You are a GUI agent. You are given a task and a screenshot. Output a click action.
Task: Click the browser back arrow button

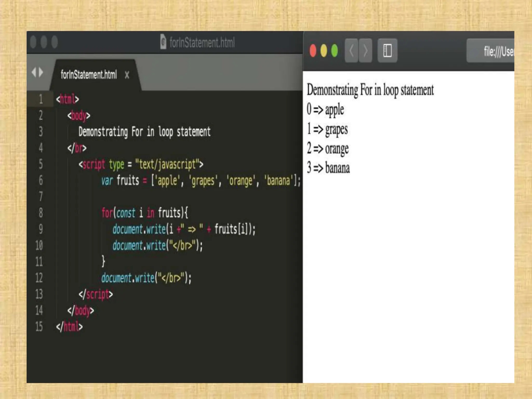[x=351, y=51]
